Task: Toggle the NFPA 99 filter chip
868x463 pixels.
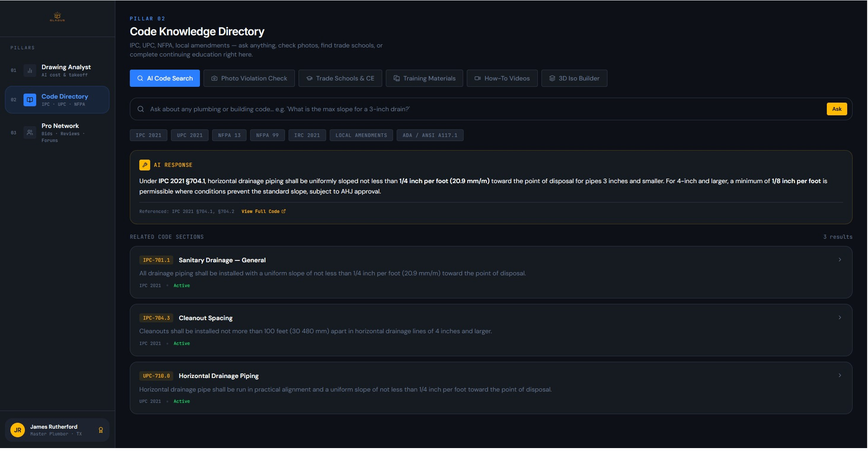Action: (x=267, y=135)
